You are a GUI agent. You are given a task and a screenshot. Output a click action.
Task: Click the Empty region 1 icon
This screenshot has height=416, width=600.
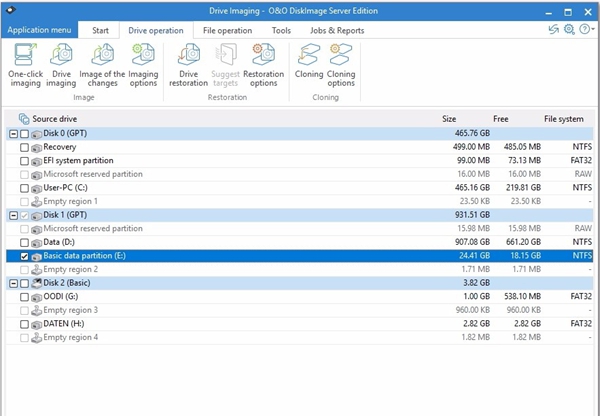point(36,202)
